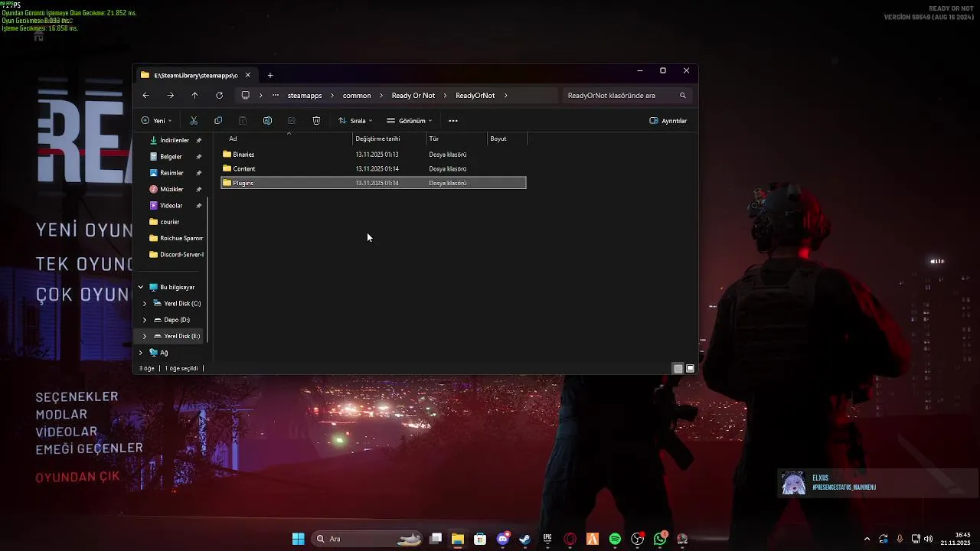
Task: Open Opera GX browser from taskbar
Action: click(x=570, y=539)
